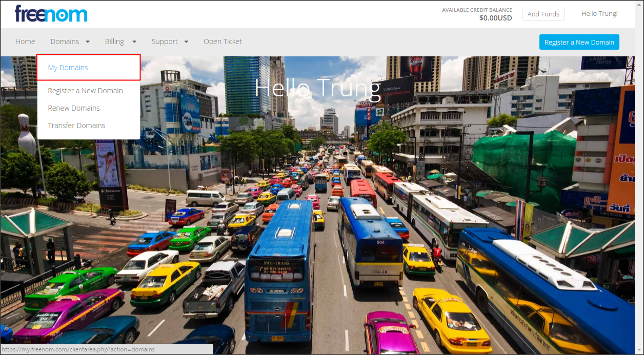644x355 pixels.
Task: Expand the Support dropdown caret arrow
Action: [x=186, y=42]
